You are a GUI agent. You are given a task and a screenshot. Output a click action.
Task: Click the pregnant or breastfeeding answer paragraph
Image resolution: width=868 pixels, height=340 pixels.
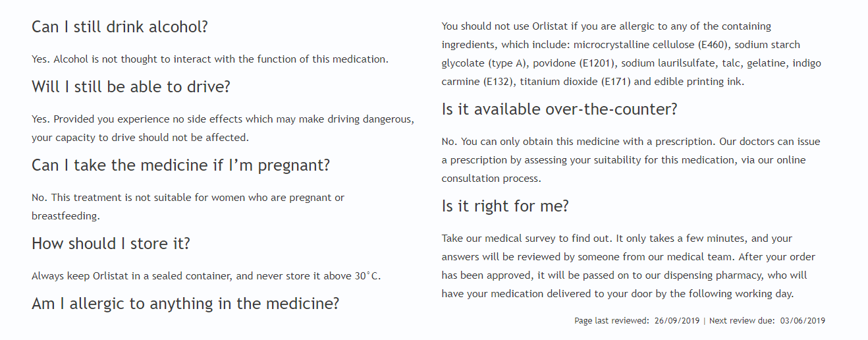[188, 206]
